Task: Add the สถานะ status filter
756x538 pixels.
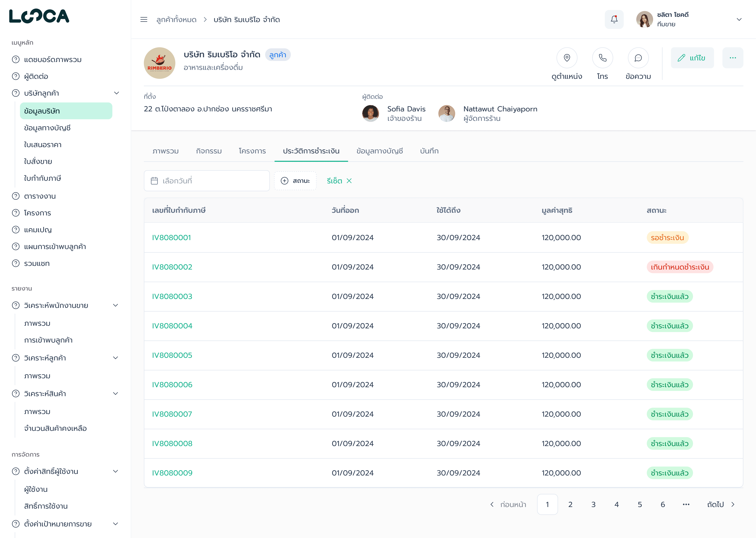Action: (295, 181)
